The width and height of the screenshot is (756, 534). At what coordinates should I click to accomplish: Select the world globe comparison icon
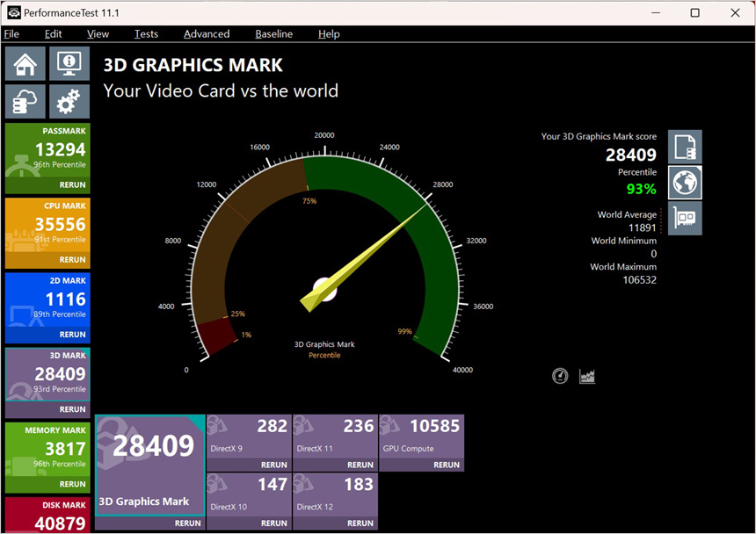(685, 182)
